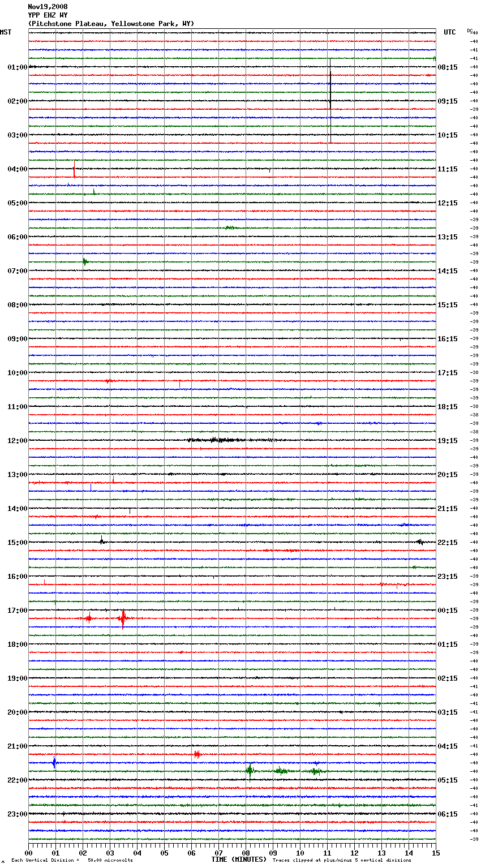
Task: Click the 00:15 UTC time label
Action: point(448,611)
